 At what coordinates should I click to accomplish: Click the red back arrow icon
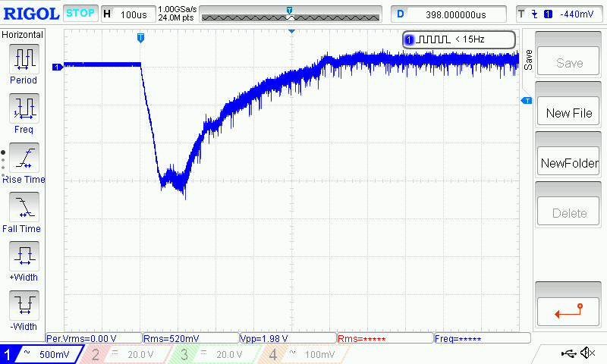click(569, 309)
